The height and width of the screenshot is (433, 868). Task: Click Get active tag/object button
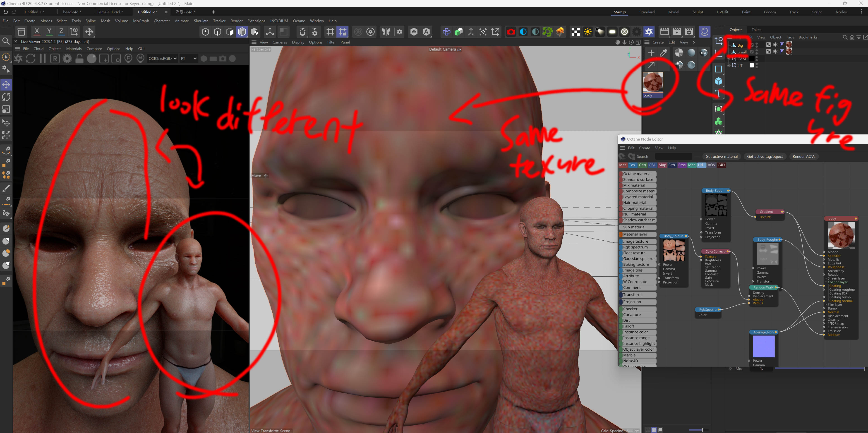click(x=765, y=156)
